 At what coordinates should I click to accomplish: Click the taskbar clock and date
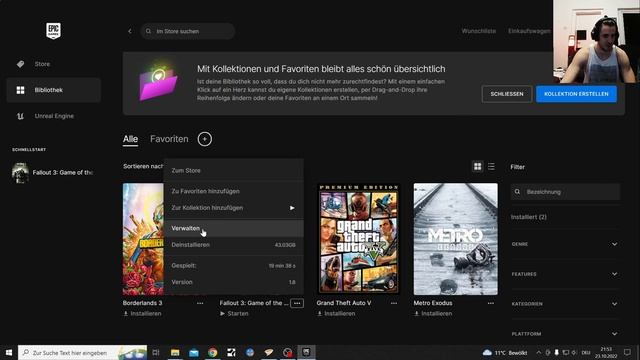coord(606,353)
